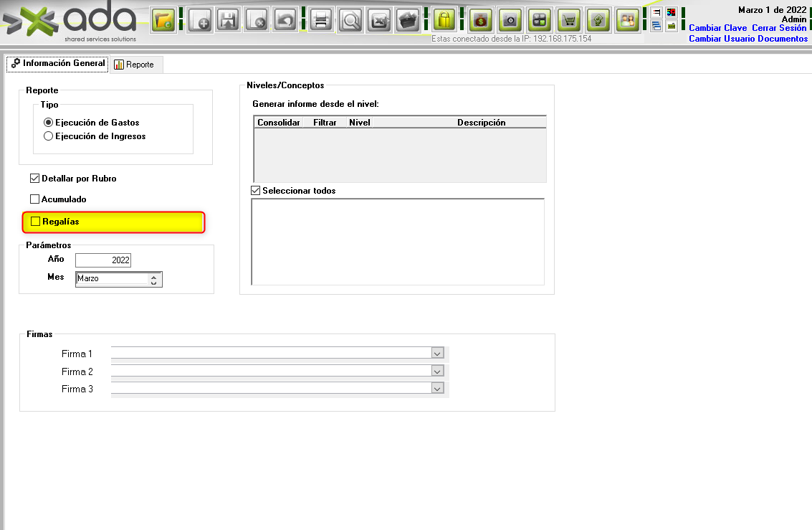Click the Cerrar Sesión link
Viewport: 812px width, 530px height.
[778, 28]
